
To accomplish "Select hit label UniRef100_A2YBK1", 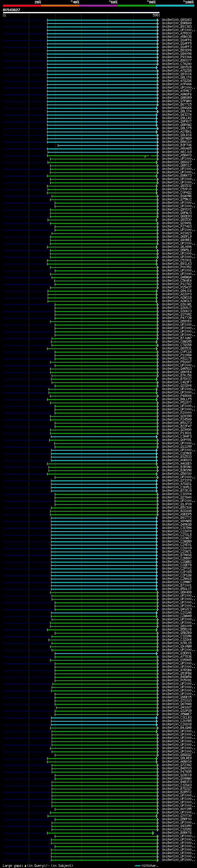I will (x=177, y=131).
